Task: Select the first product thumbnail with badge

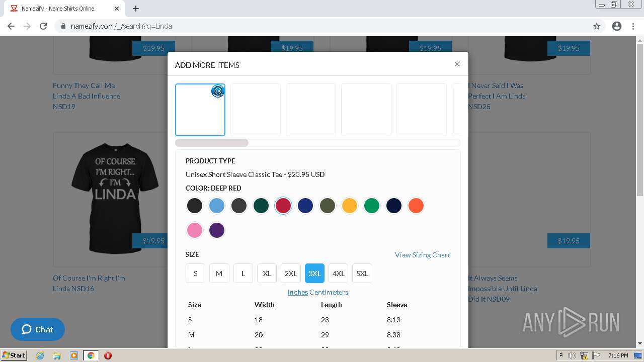Action: click(x=200, y=110)
